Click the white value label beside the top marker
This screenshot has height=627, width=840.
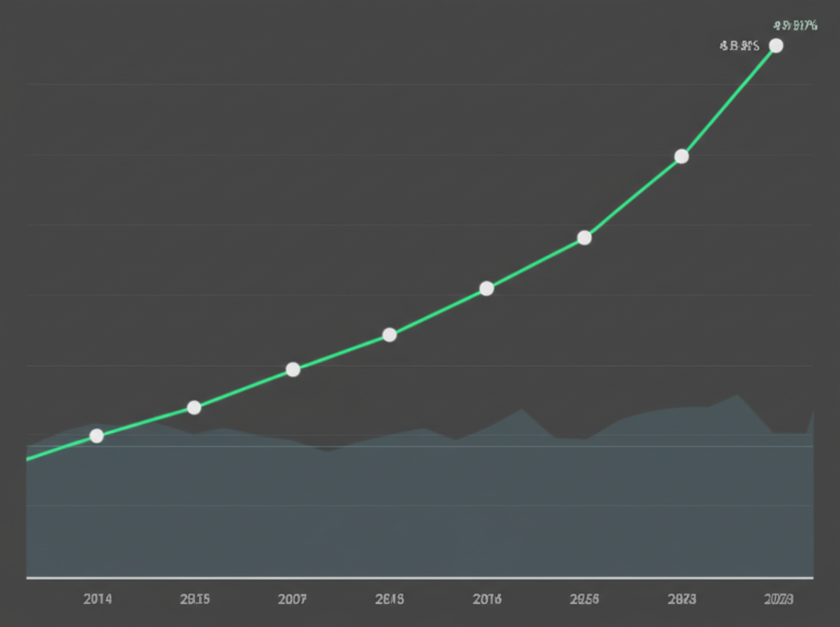[740, 46]
